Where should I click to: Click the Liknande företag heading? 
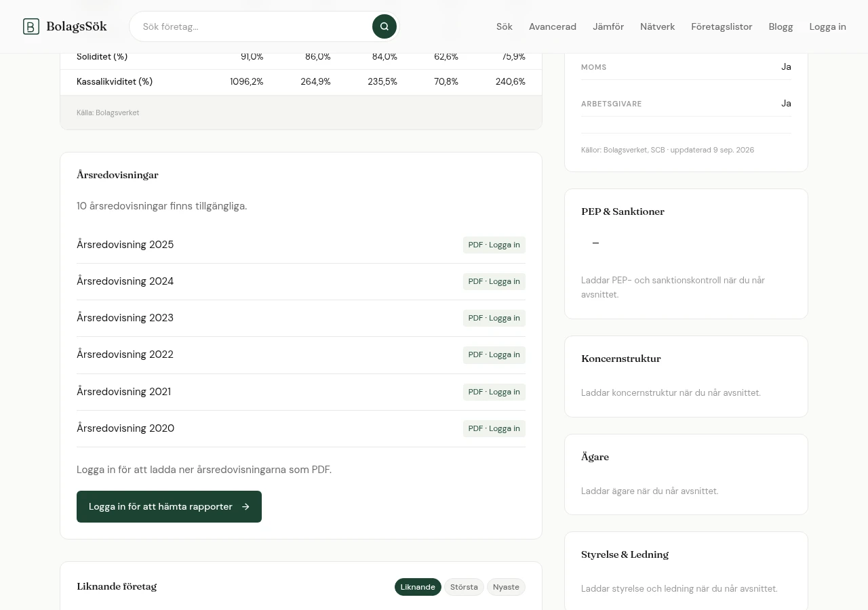[117, 586]
